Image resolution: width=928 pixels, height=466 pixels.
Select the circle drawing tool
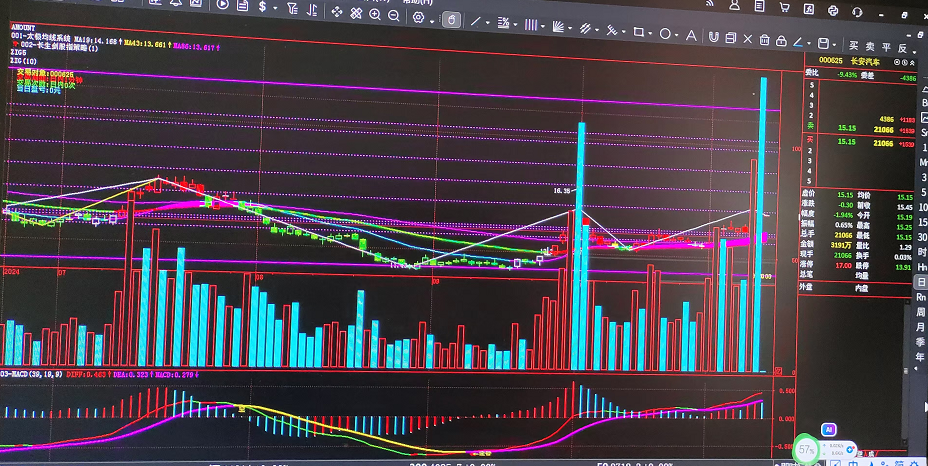(x=665, y=34)
